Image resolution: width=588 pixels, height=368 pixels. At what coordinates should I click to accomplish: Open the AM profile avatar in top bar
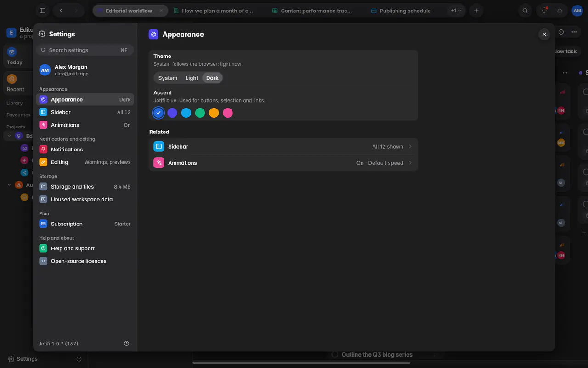577,11
